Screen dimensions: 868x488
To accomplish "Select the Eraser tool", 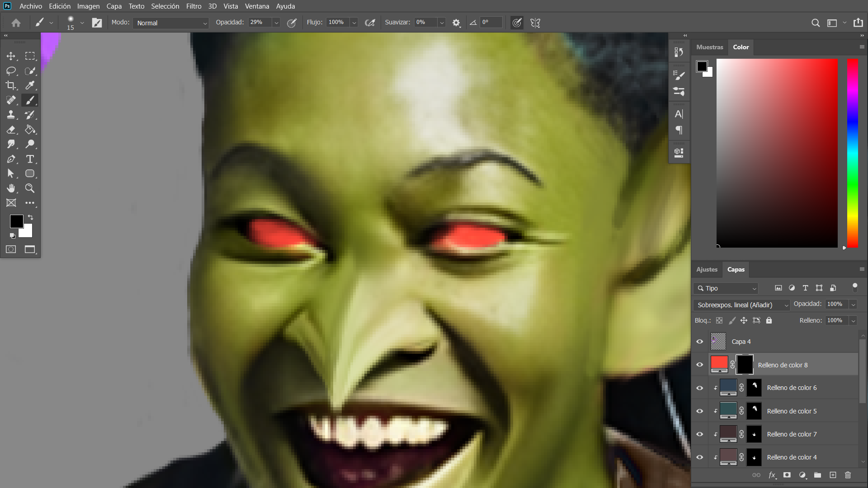I will [11, 130].
